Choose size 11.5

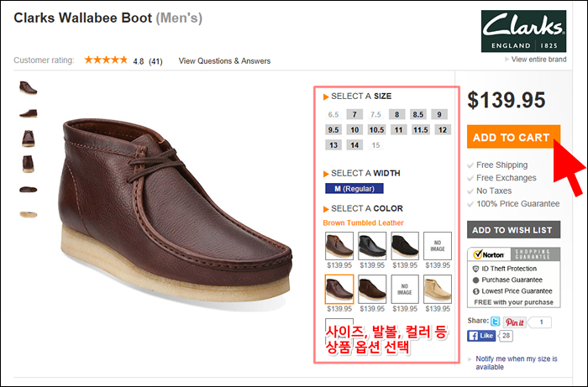[x=420, y=129]
